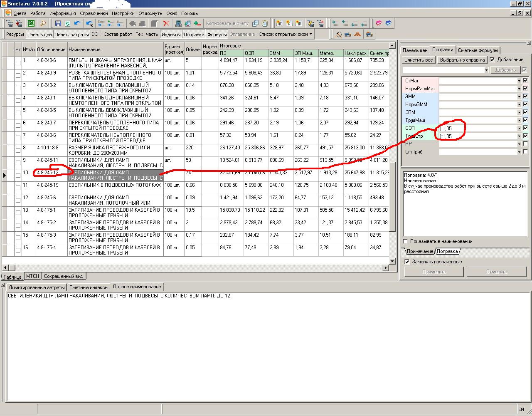Screen dimensions: 532x416
Task: Open the dropdown for ТрудСтр field
Action: tap(519, 136)
